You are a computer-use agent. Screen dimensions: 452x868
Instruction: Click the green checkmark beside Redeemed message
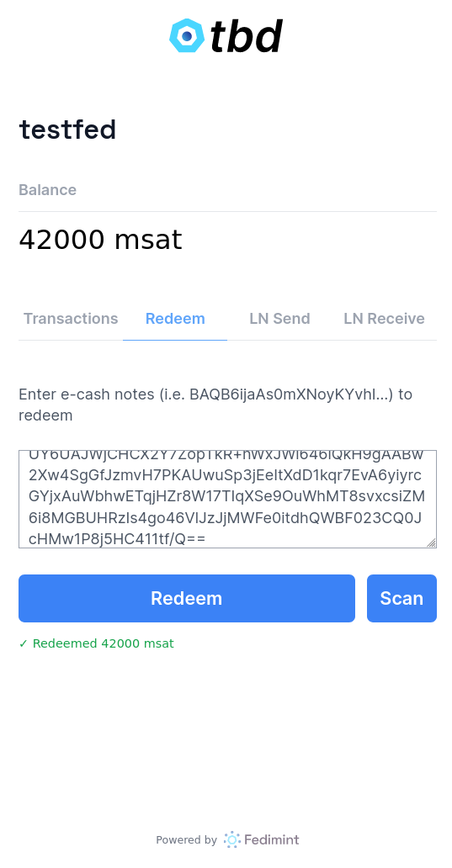point(23,643)
